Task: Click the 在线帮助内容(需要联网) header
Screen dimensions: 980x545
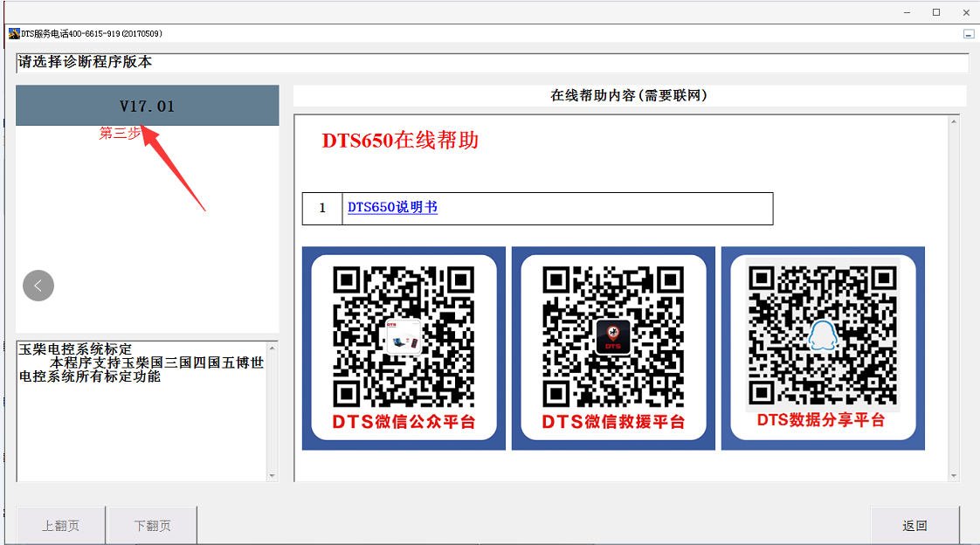Action: point(630,95)
